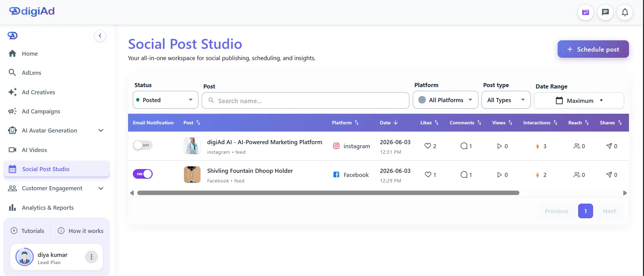The image size is (644, 276).
Task: Select page 1 in pagination
Action: pyautogui.click(x=586, y=211)
